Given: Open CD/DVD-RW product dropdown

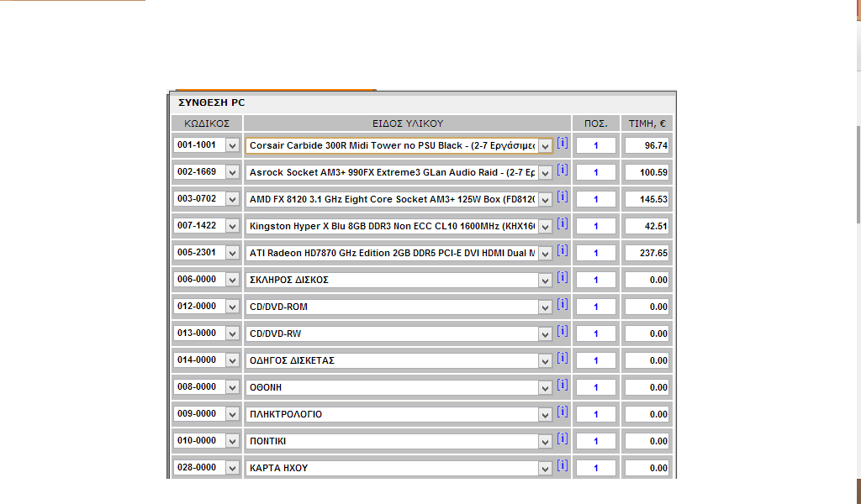Looking at the screenshot, I should [545, 334].
